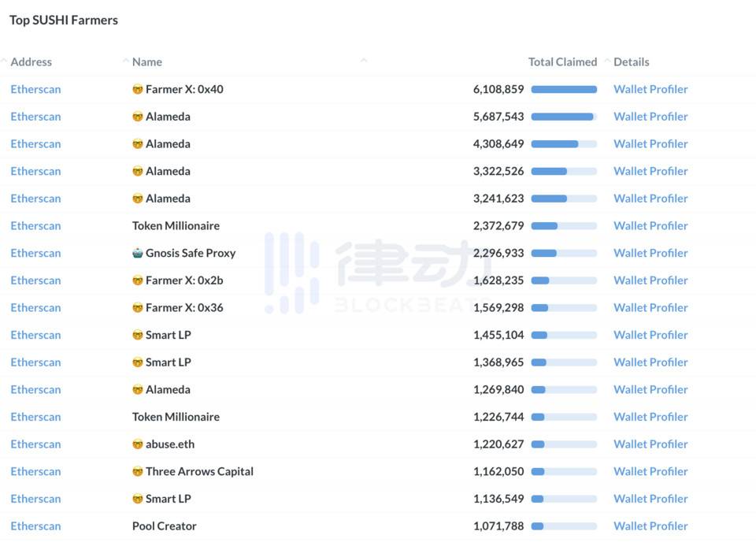Click the 2,296,933 claimed amount
756x546 pixels.
(498, 253)
